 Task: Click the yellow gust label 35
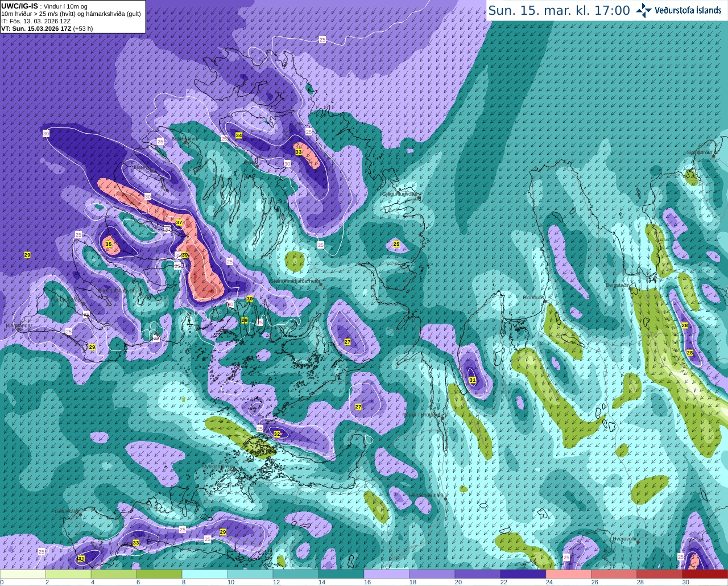tap(109, 245)
